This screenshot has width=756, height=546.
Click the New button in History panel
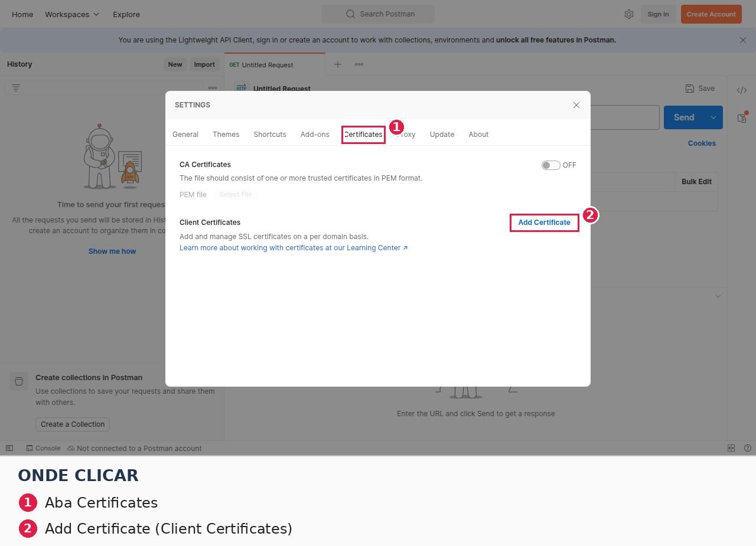[x=175, y=64]
